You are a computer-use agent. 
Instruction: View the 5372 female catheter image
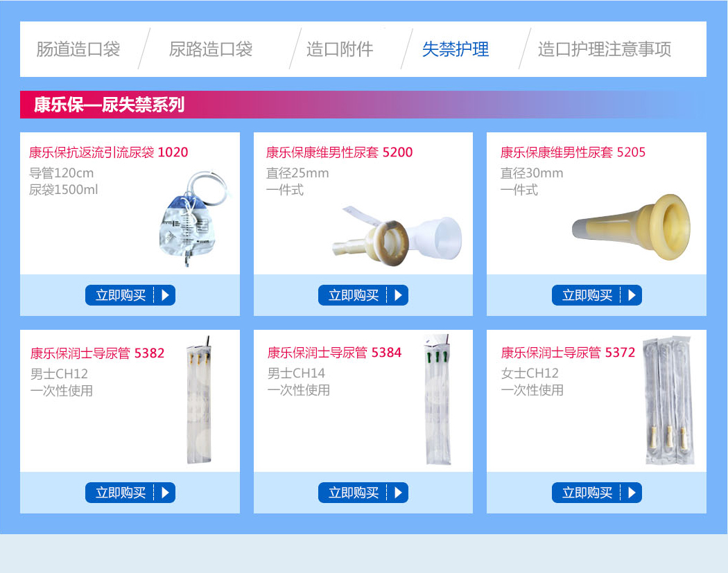point(669,401)
